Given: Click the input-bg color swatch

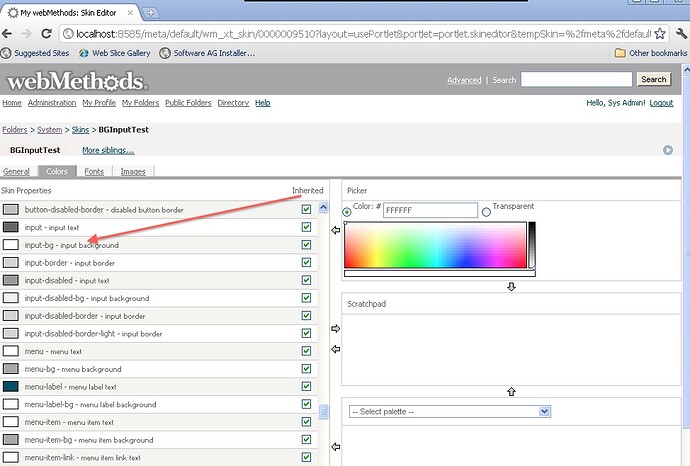Looking at the screenshot, I should click(x=11, y=245).
